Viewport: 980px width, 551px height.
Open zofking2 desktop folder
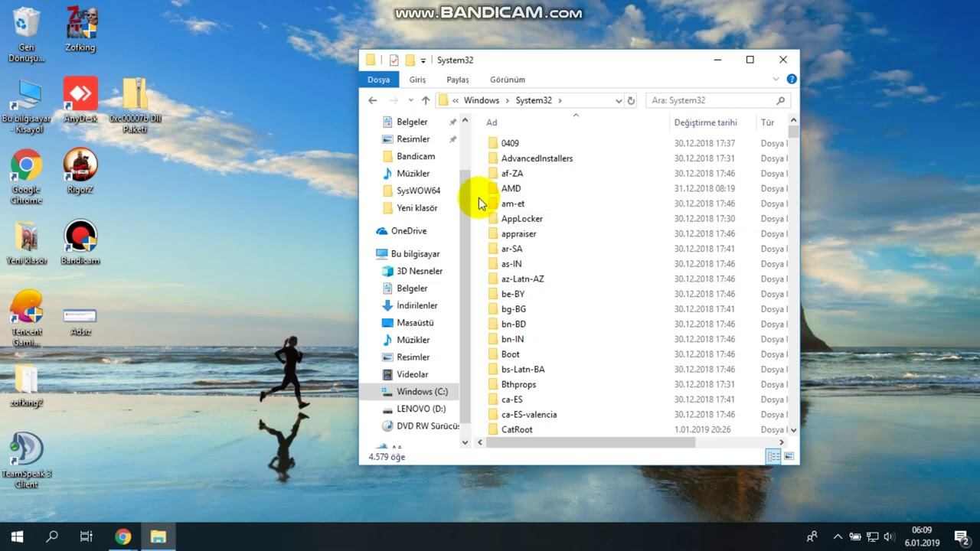[27, 386]
